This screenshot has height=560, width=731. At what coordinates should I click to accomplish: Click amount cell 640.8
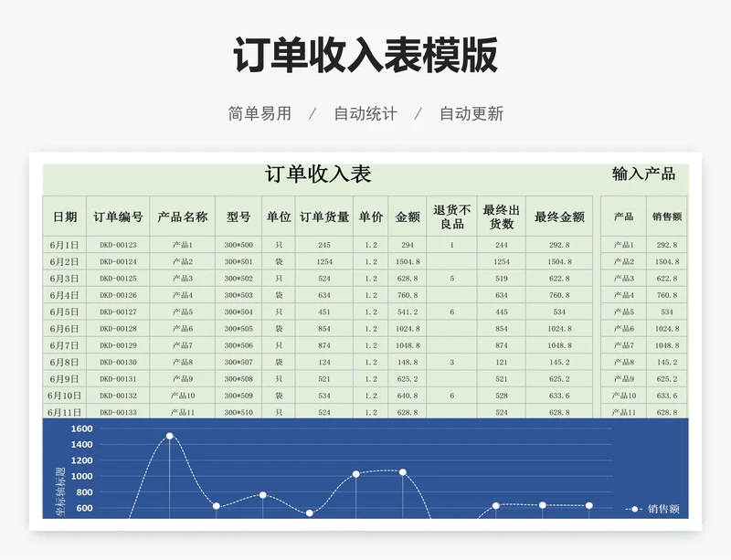click(408, 396)
